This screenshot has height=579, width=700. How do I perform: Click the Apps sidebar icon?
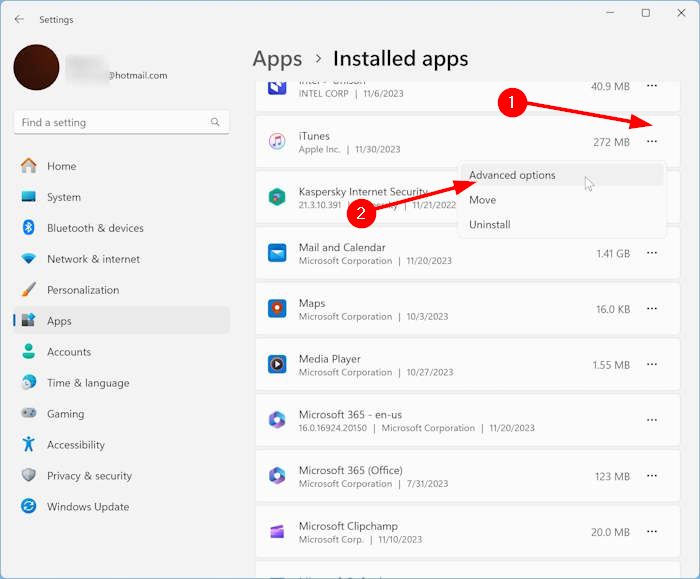tap(29, 320)
